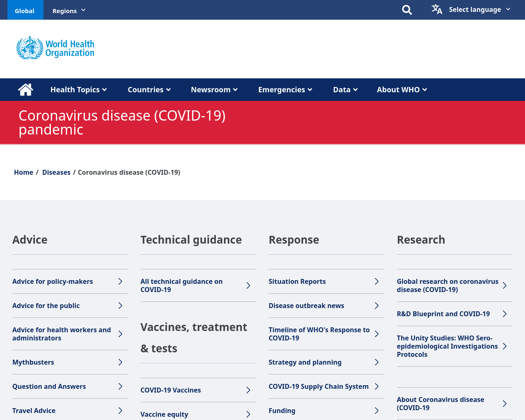The image size is (525, 420).
Task: Click the search magnifier icon
Action: click(x=407, y=10)
